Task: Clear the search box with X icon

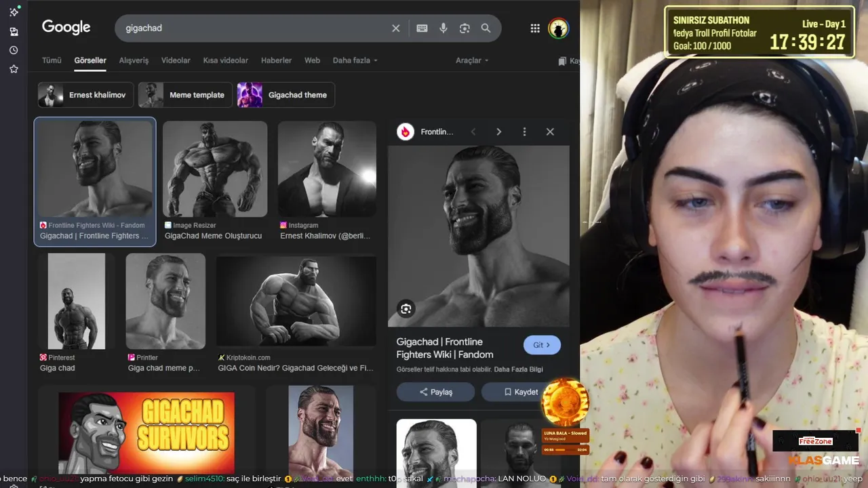Action: (396, 28)
